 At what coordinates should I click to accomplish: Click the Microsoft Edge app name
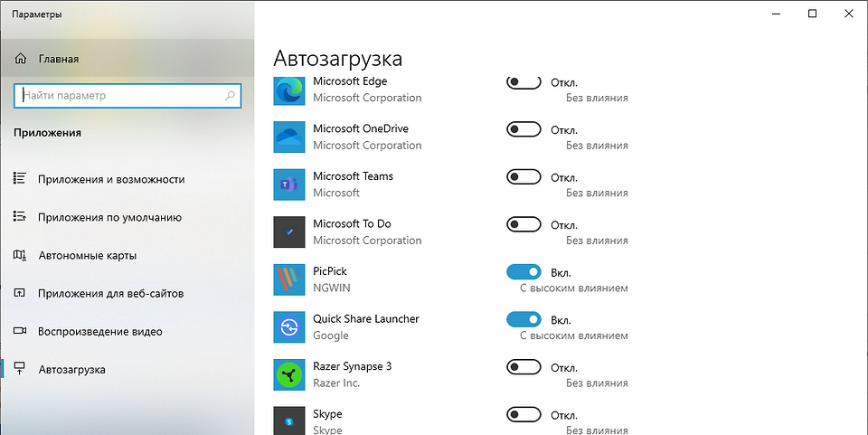click(x=350, y=81)
